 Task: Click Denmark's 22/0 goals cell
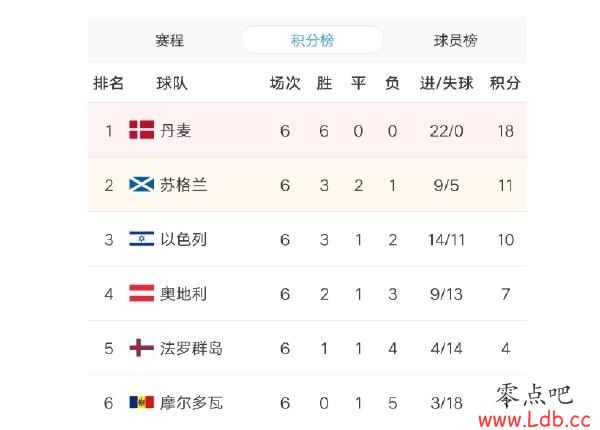click(x=446, y=131)
